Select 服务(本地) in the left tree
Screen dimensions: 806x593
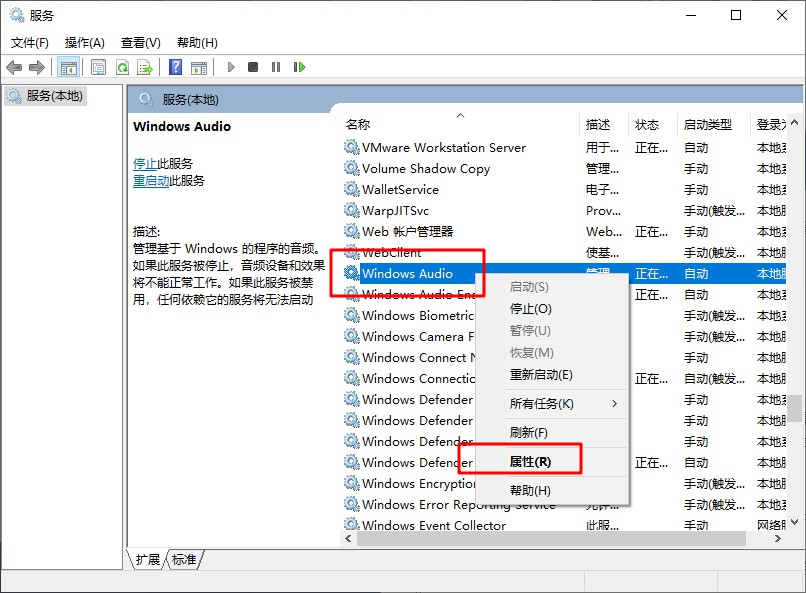(x=55, y=96)
